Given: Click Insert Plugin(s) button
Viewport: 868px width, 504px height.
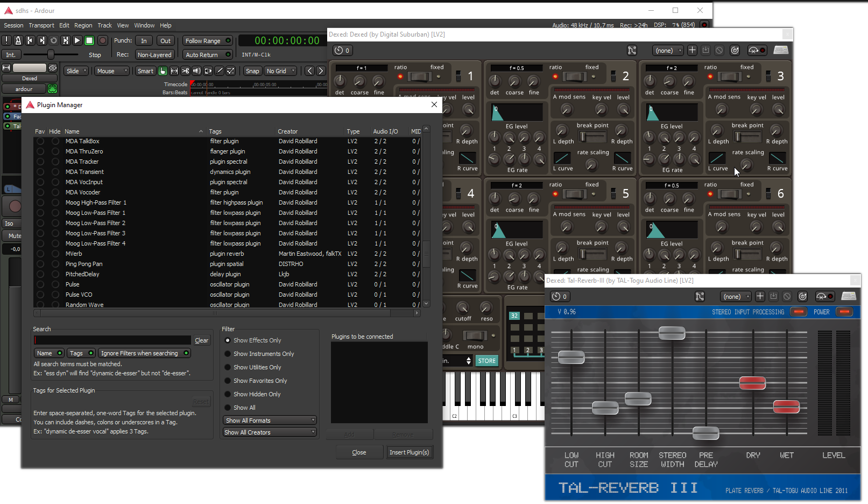Looking at the screenshot, I should click(x=409, y=452).
